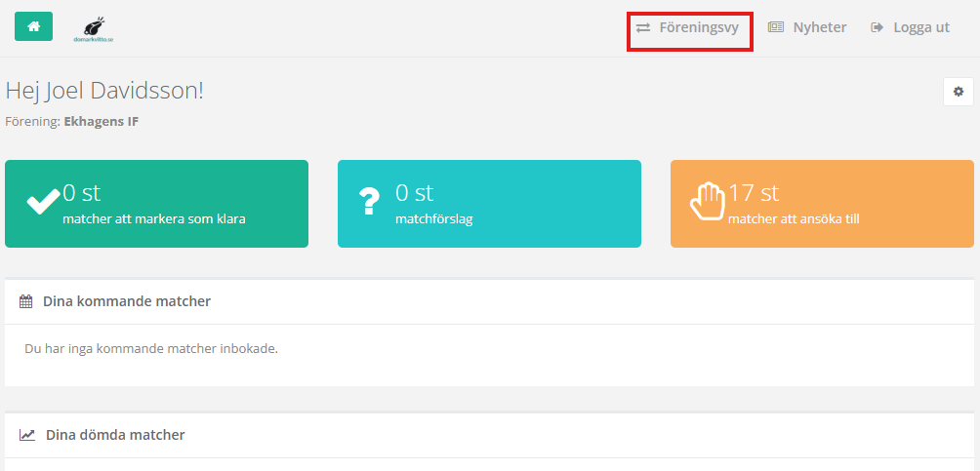Open the Nyheter page
980x471 pixels.
pos(807,27)
